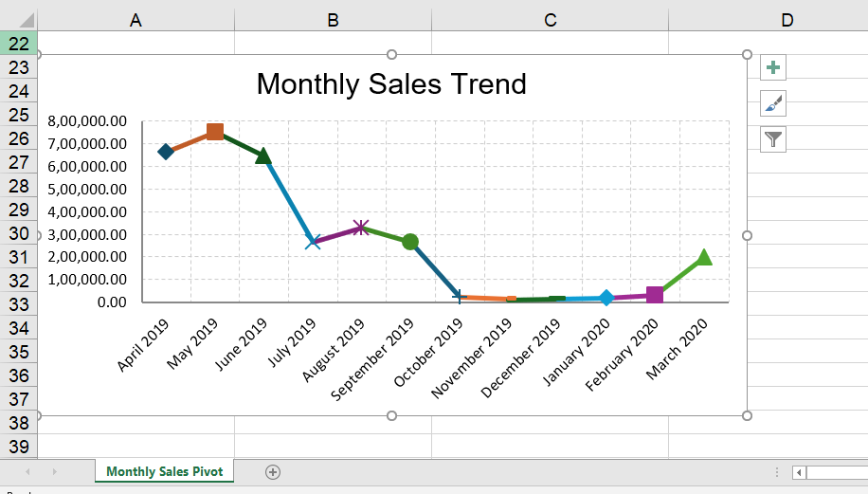This screenshot has width=868, height=494.
Task: Click the sheet tab bar splitter dots
Action: tap(777, 472)
